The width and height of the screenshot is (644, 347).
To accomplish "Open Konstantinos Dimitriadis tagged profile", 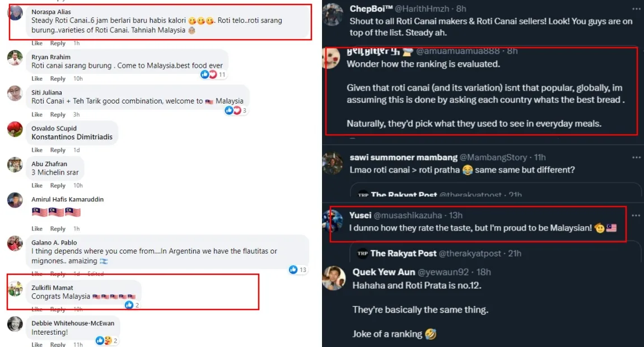I will [72, 137].
